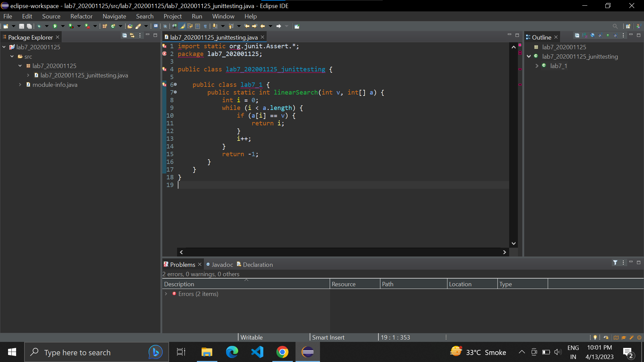The width and height of the screenshot is (644, 362).
Task: Click Last Edit Location arrow icon
Action: 247,26
